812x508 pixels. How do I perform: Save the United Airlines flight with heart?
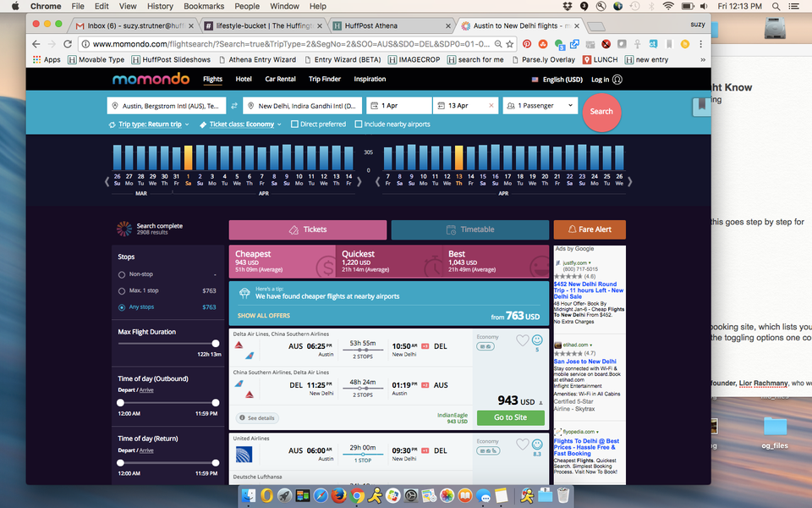click(523, 444)
